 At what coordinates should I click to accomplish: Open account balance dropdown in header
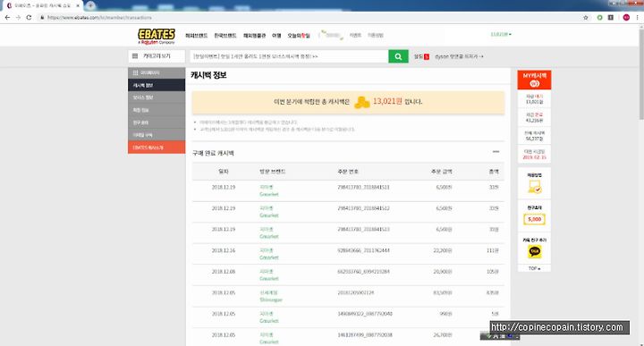pyautogui.click(x=501, y=35)
